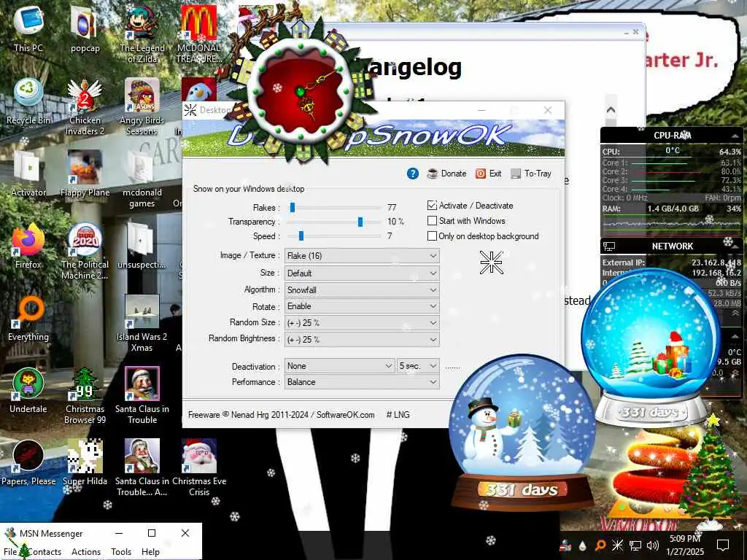This screenshot has width=747, height=560.
Task: Launch Santa Claus in Trouble shortcut
Action: click(x=142, y=395)
